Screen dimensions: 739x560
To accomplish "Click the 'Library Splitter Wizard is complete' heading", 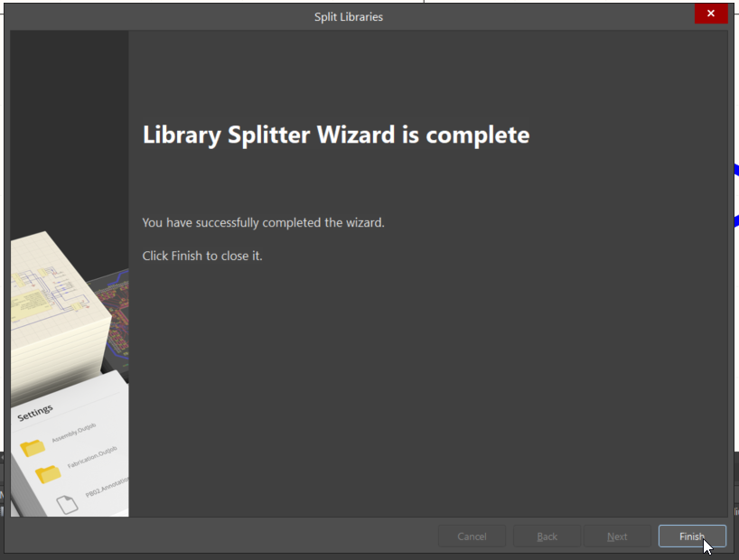I will (x=335, y=135).
